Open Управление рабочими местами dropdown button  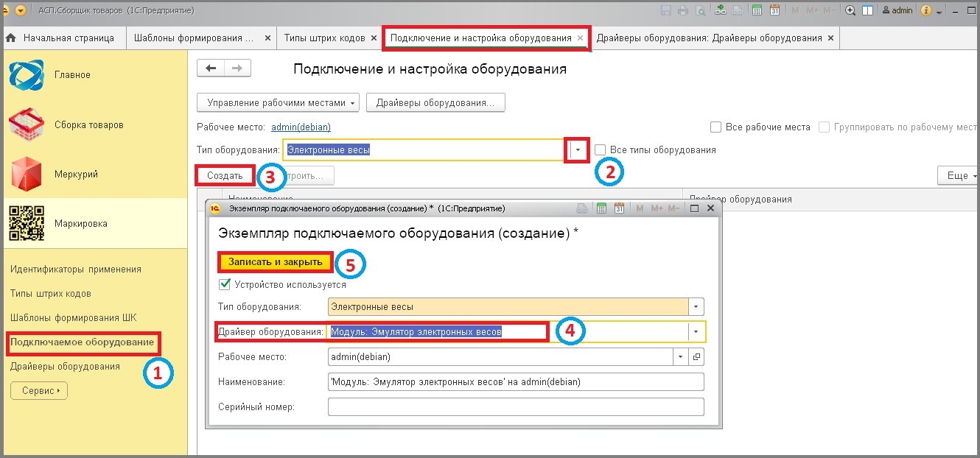click(x=279, y=102)
